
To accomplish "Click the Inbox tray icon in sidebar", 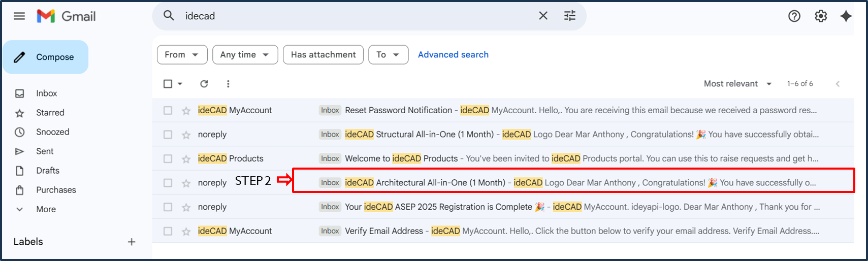I will click(x=20, y=93).
